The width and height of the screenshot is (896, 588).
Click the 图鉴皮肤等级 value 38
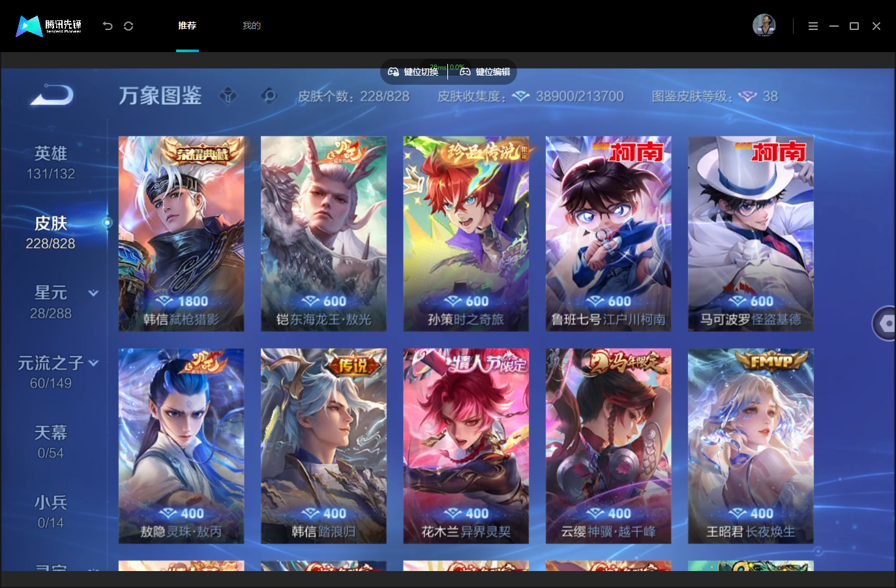click(x=770, y=96)
